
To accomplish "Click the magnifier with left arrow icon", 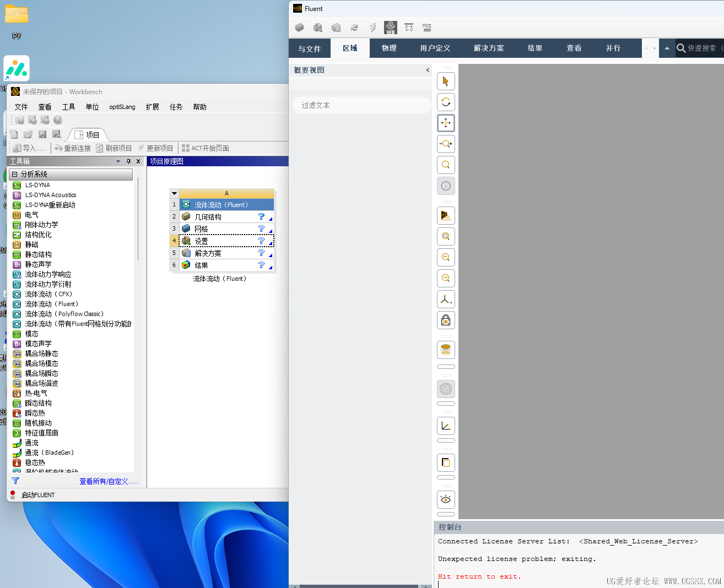I will point(446,257).
